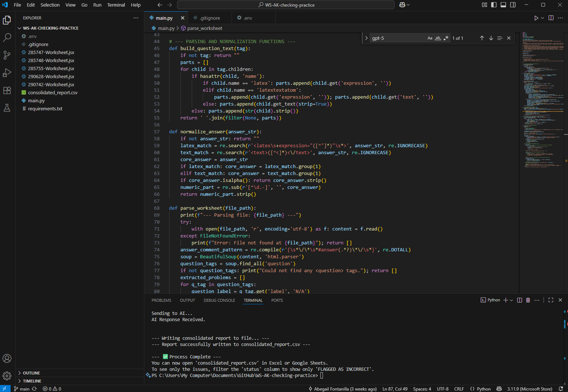Run the Python file with play icon
The image size is (568, 392).
pos(536,18)
